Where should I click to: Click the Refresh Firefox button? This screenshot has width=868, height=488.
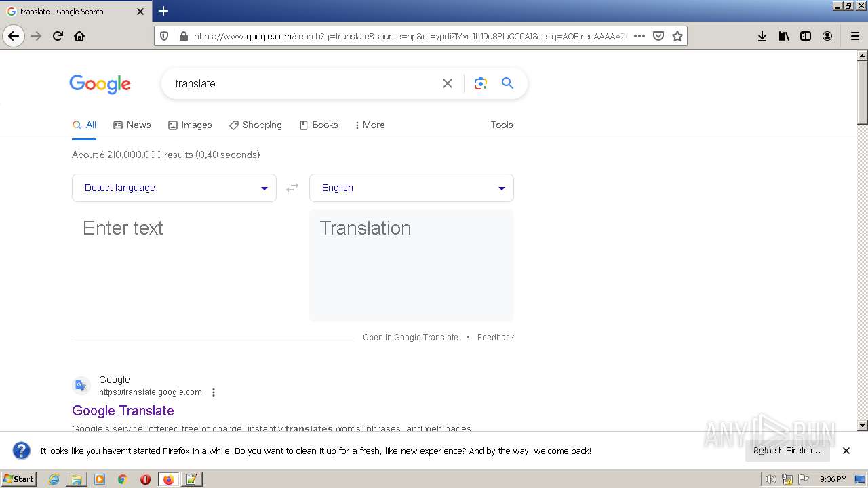(787, 451)
